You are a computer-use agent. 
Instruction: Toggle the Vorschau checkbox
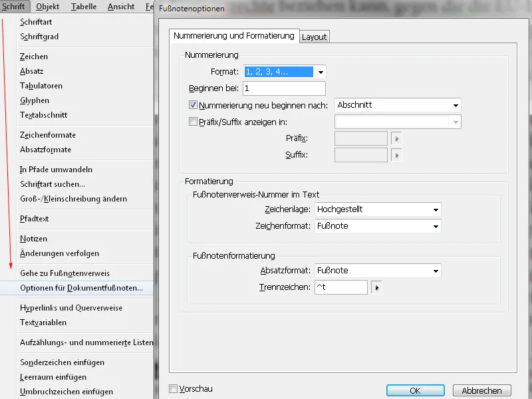(173, 388)
